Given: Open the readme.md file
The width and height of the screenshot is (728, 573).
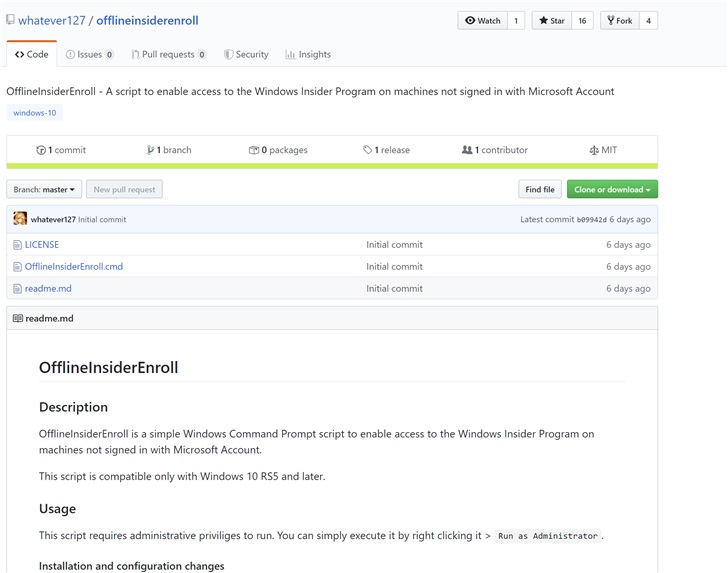Looking at the screenshot, I should 48,288.
